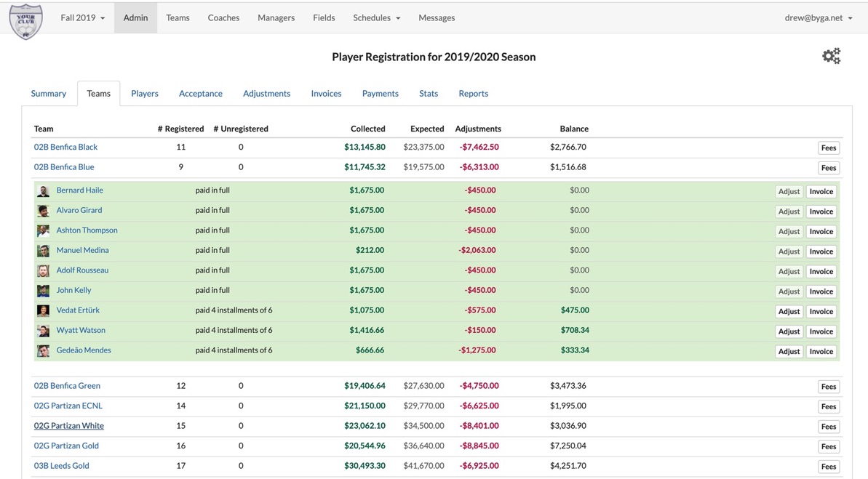Image resolution: width=868 pixels, height=479 pixels.
Task: Select the Coaches navigation item
Action: [x=223, y=17]
